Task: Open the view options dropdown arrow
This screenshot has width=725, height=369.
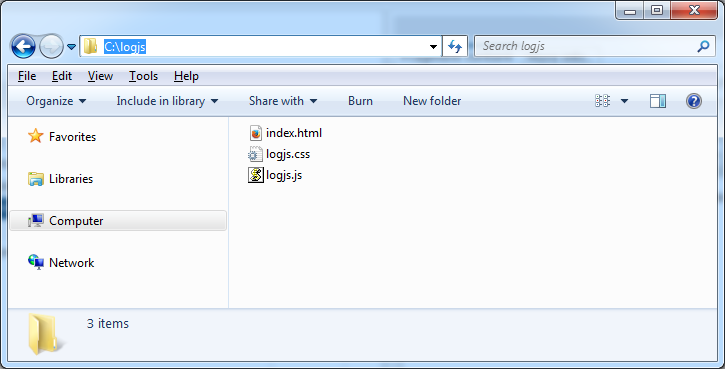Action: pos(624,101)
